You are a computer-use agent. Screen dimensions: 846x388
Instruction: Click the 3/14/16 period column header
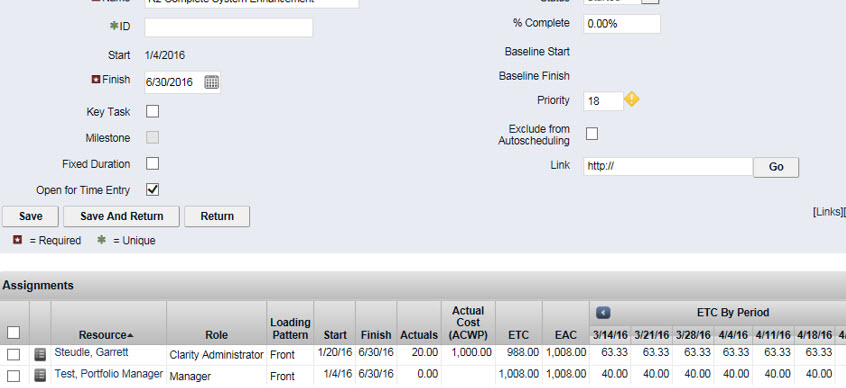(x=610, y=335)
